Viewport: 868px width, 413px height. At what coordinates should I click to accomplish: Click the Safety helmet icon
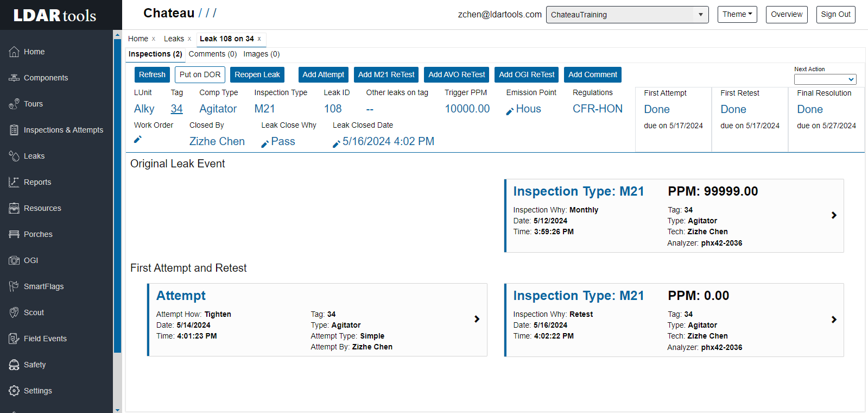point(14,365)
